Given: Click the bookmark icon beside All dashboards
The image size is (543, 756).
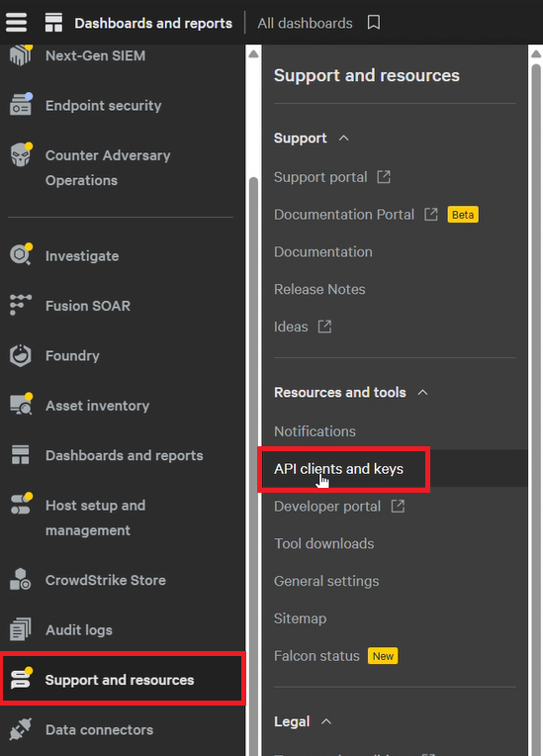Looking at the screenshot, I should click(374, 22).
